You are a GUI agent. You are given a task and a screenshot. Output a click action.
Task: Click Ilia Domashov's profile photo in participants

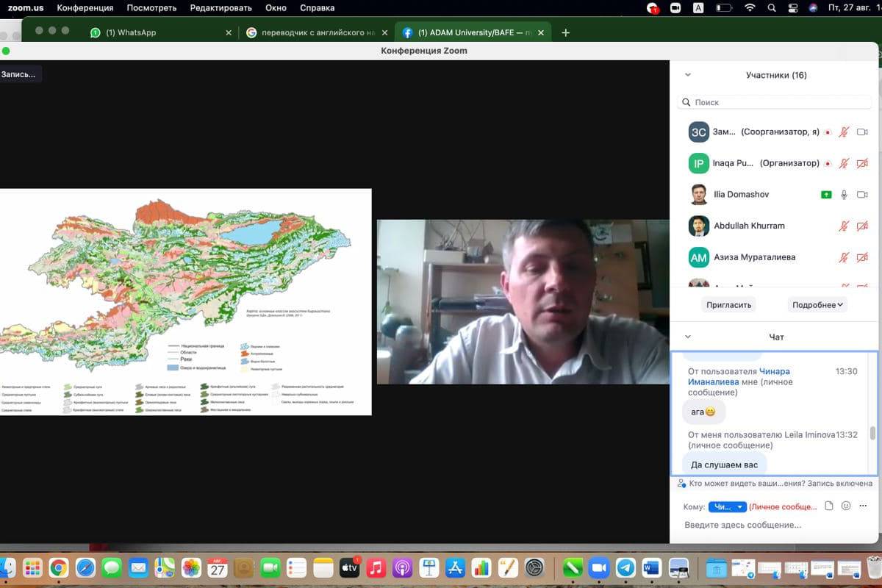point(698,195)
